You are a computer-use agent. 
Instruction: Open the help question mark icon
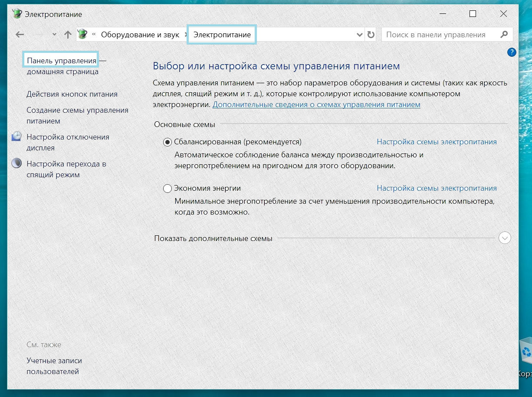tap(511, 52)
